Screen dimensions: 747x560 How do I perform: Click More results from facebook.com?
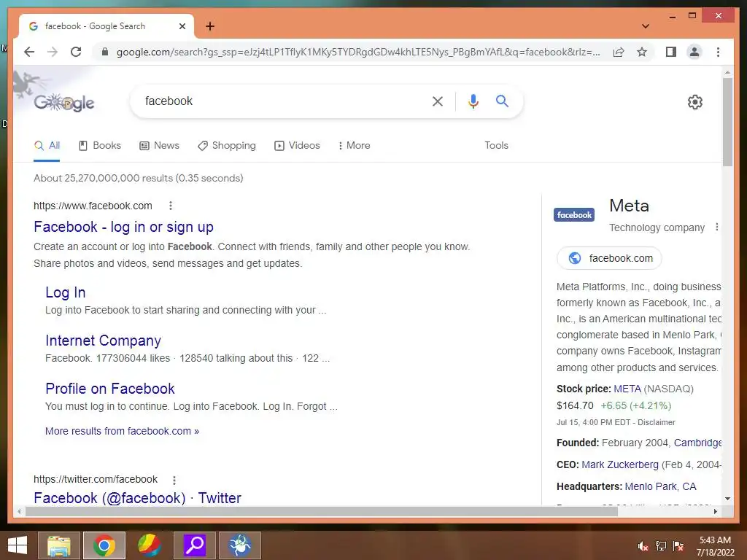tap(122, 431)
